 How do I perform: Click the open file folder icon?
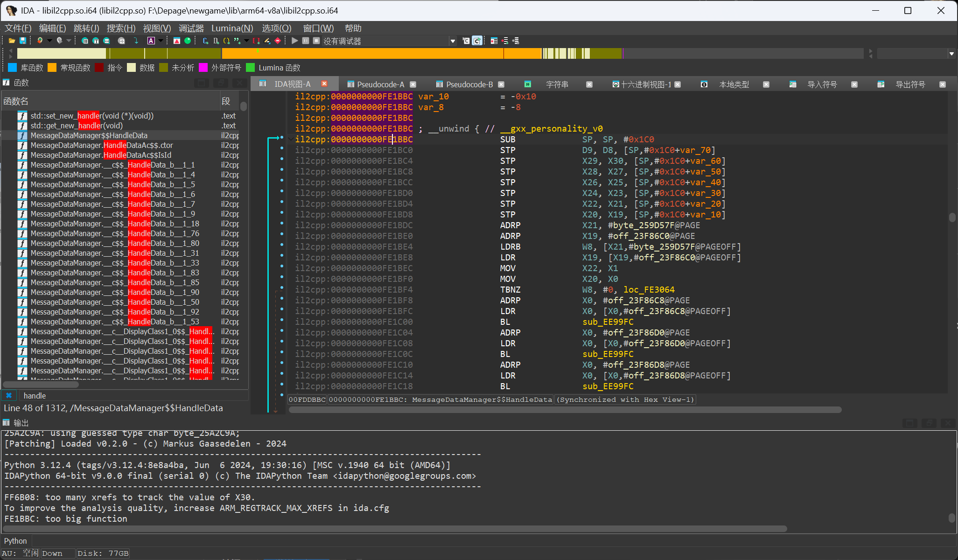pos(12,41)
